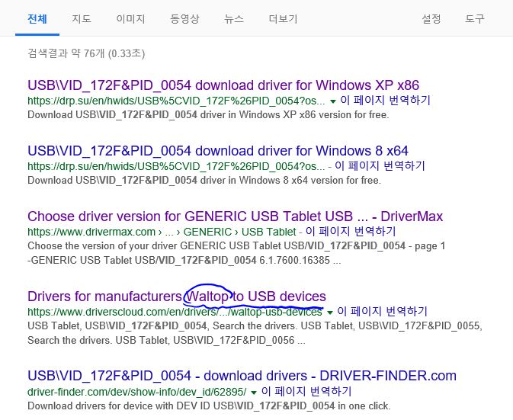Click the drp.su URL under Windows XP result
Viewport: 513px width, 420px height.
click(x=176, y=101)
